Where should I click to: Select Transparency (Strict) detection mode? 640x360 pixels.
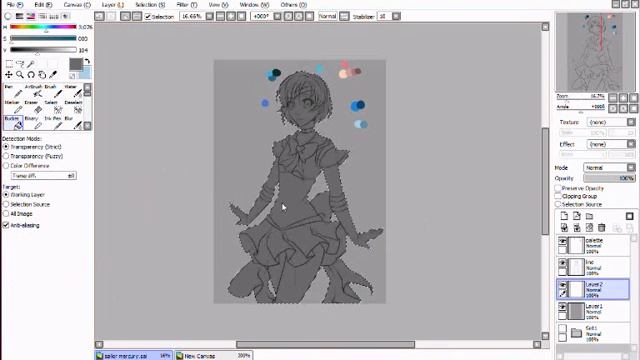(x=6, y=147)
